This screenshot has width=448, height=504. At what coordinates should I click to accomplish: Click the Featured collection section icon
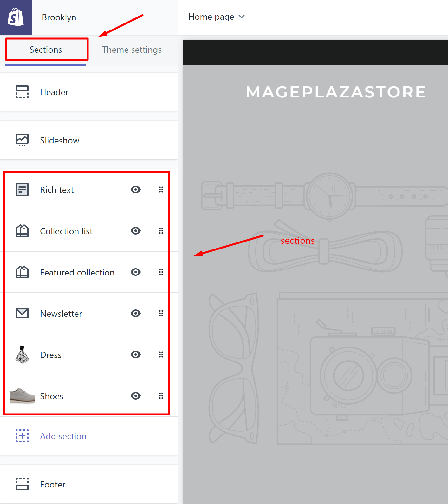pos(22,272)
